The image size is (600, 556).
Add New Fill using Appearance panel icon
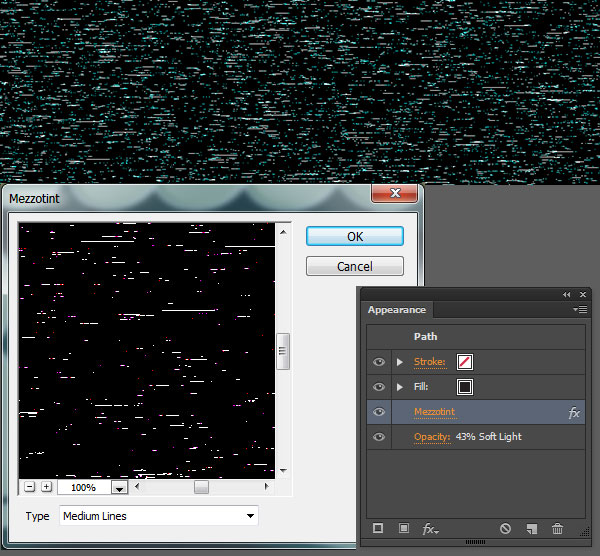tap(403, 528)
